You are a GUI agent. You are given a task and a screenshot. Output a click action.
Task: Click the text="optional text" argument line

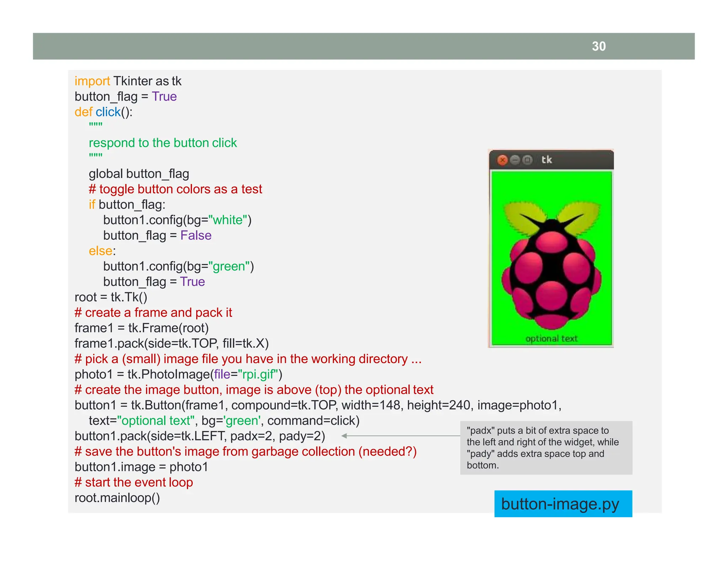(224, 421)
